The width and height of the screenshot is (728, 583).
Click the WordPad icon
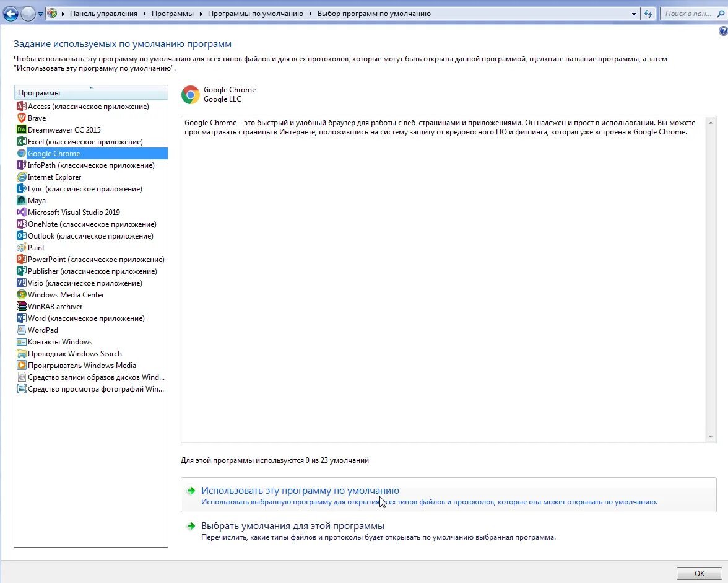point(21,330)
